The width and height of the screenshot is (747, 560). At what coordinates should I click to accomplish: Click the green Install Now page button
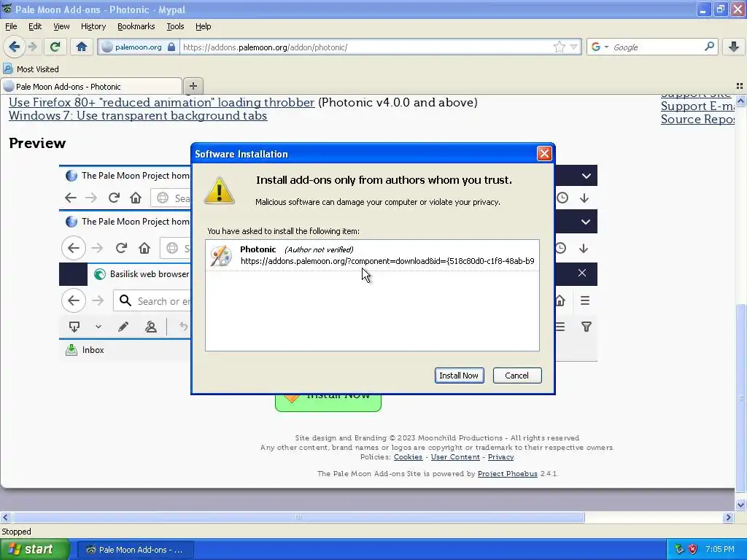pyautogui.click(x=328, y=402)
